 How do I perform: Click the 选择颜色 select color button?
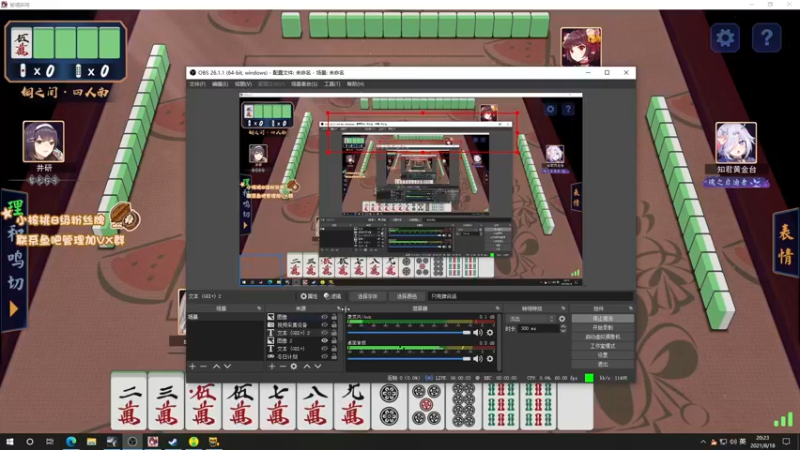click(x=406, y=296)
